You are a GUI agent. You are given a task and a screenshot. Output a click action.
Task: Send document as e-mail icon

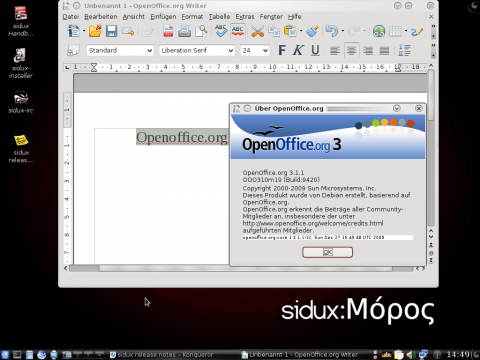point(128,31)
